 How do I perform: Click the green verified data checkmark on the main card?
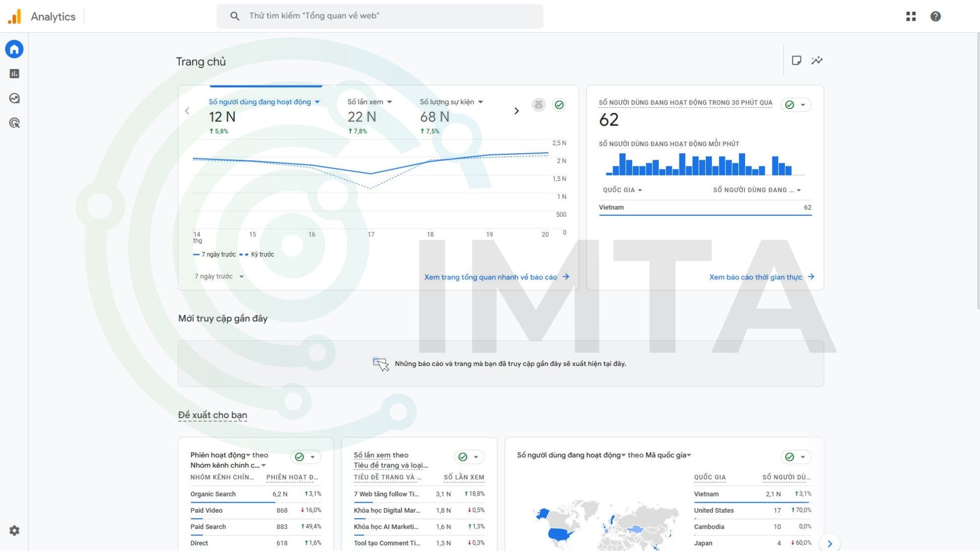click(560, 105)
